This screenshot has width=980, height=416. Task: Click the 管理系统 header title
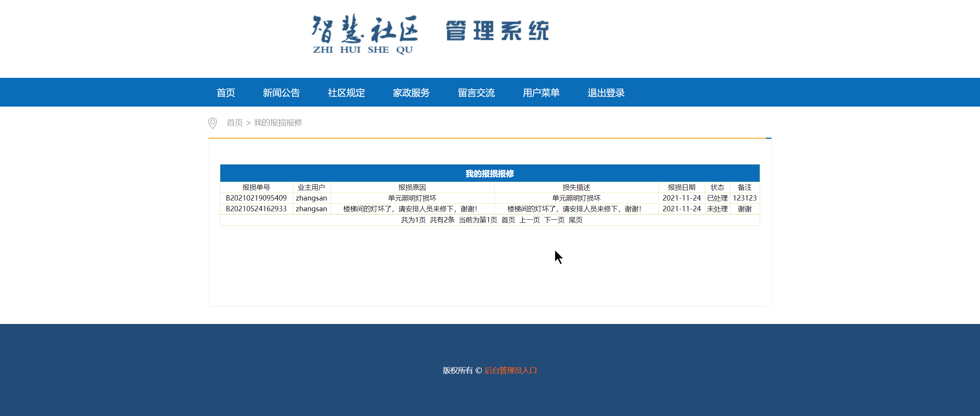click(497, 31)
